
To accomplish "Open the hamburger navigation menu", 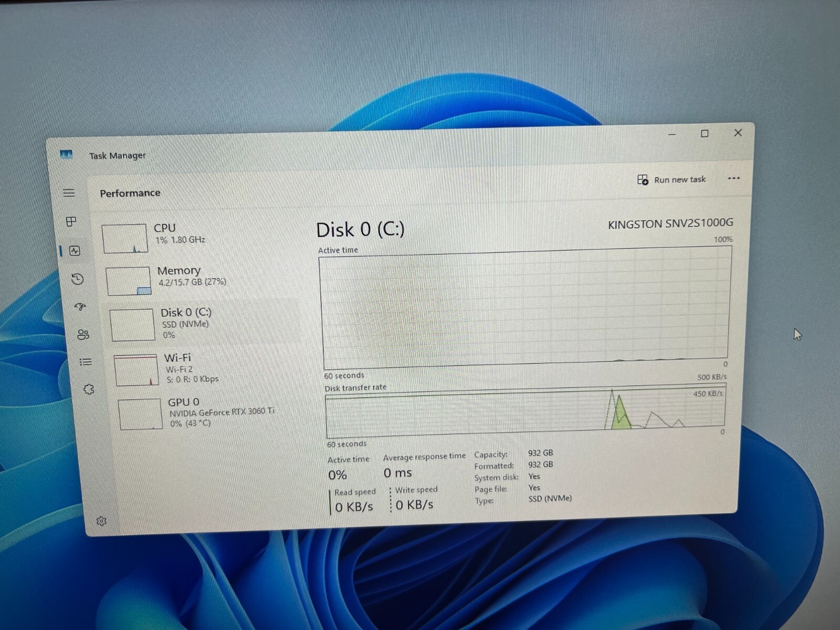I will point(69,193).
